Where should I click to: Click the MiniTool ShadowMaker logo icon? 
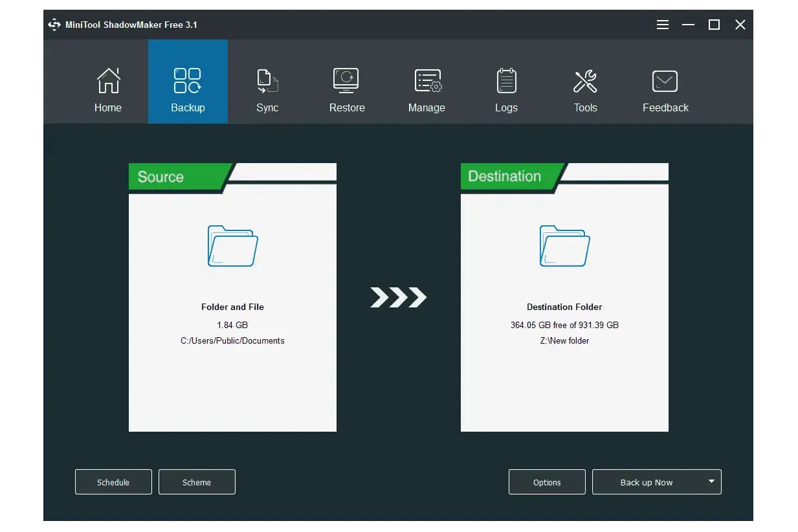tap(54, 25)
